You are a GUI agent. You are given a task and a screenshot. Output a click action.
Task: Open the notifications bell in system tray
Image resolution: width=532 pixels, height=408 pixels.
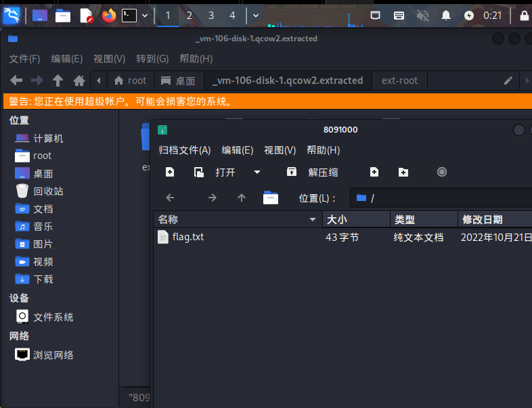pyautogui.click(x=445, y=15)
